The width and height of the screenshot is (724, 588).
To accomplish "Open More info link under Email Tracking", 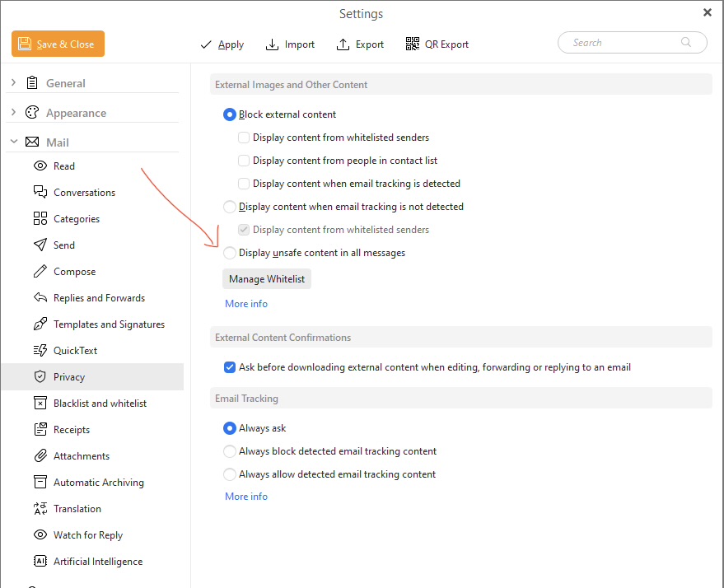I will 246,497.
